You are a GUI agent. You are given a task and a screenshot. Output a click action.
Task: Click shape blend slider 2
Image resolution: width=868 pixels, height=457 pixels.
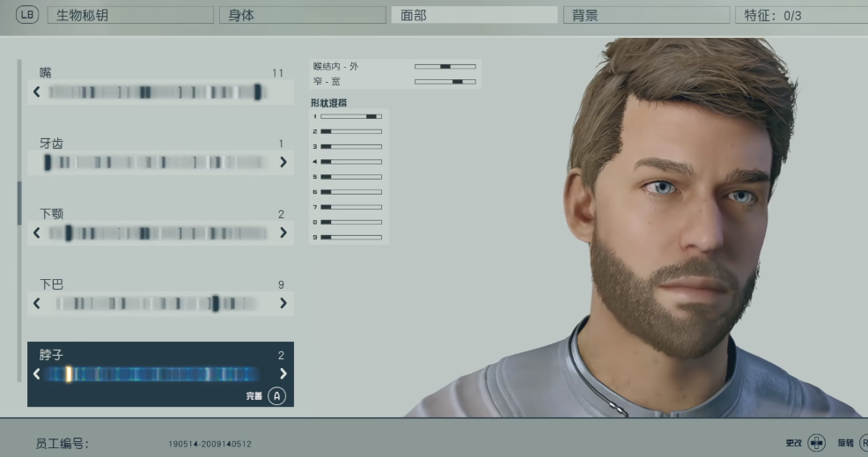tap(351, 131)
